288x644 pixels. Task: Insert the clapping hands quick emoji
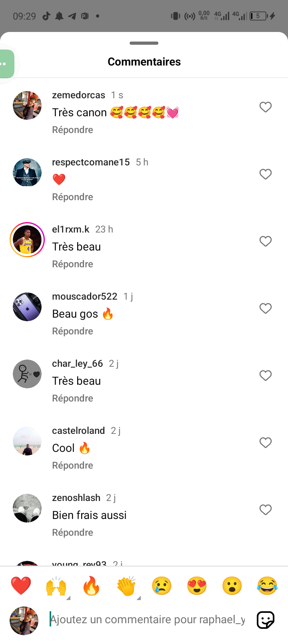point(126,586)
